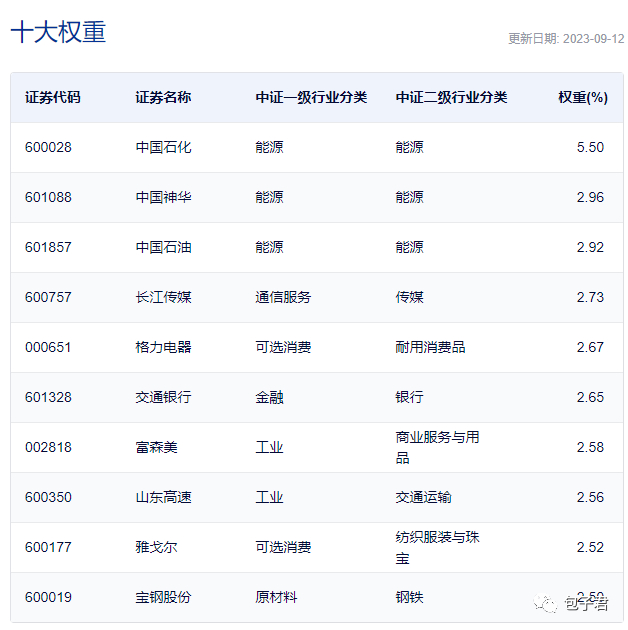This screenshot has width=628, height=630.
Task: Select security code 600177
Action: tap(48, 547)
